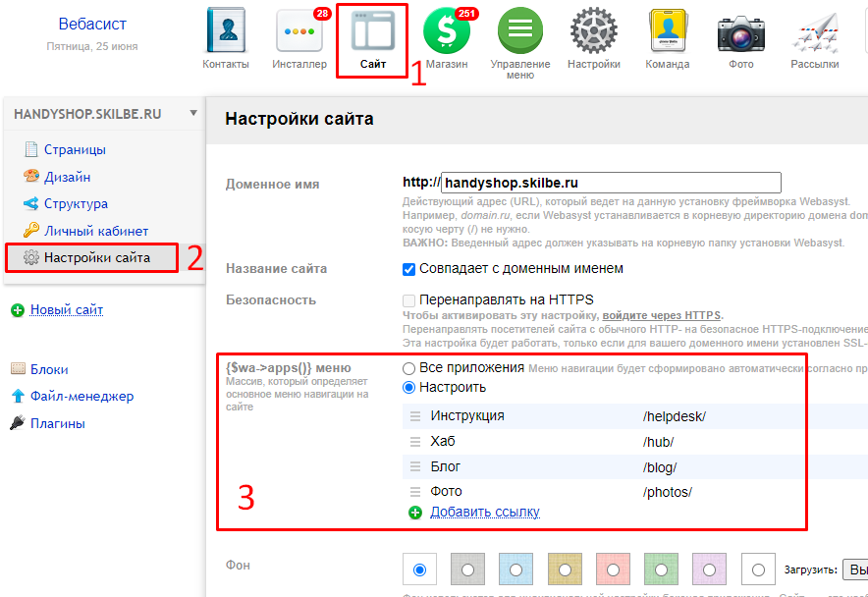Viewport: 868px width, 597px height.
Task: Go to Дизайн in the sidebar
Action: point(67,177)
